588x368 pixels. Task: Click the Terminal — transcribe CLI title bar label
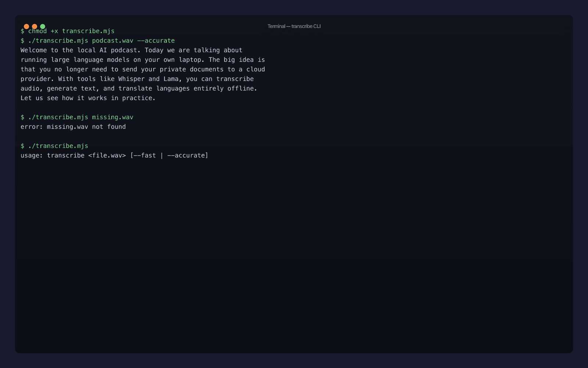pos(294,26)
